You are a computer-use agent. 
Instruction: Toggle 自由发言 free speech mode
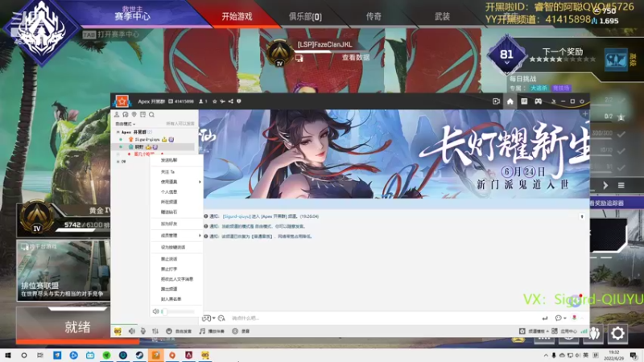(x=179, y=331)
